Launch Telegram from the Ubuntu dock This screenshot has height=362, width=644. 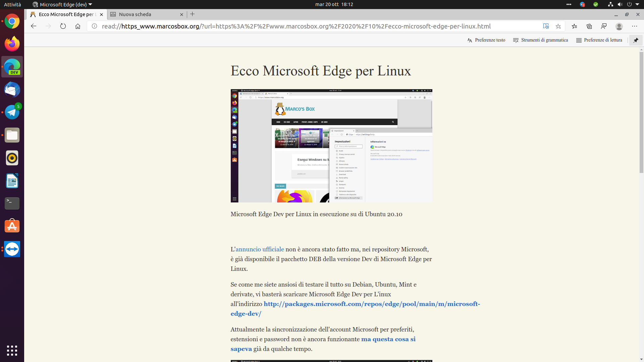(12, 112)
